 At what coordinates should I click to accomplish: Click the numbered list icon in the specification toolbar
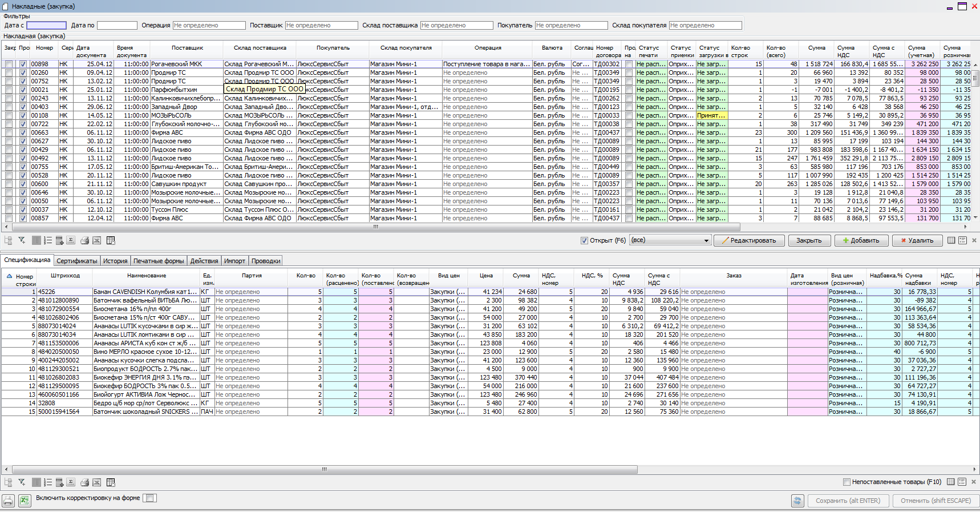coord(48,482)
